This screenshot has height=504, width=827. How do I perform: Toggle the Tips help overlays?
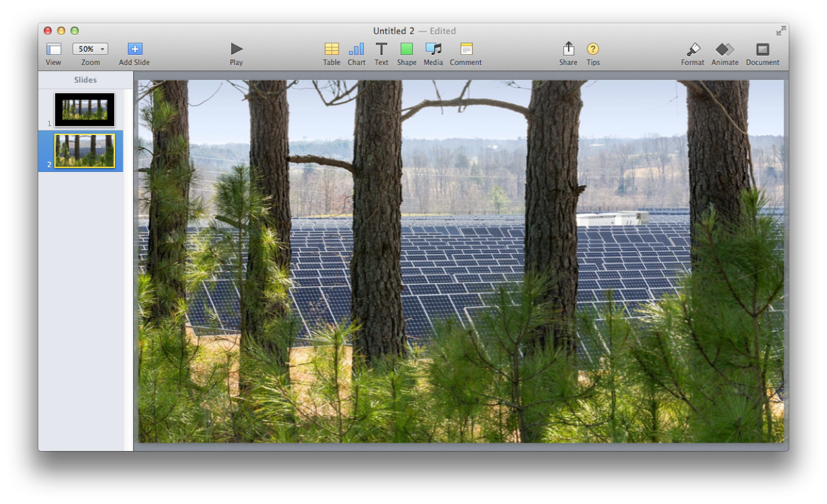(x=593, y=49)
